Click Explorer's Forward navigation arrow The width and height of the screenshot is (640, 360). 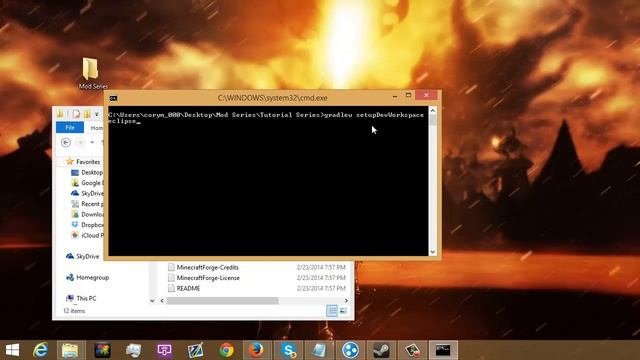[80, 142]
